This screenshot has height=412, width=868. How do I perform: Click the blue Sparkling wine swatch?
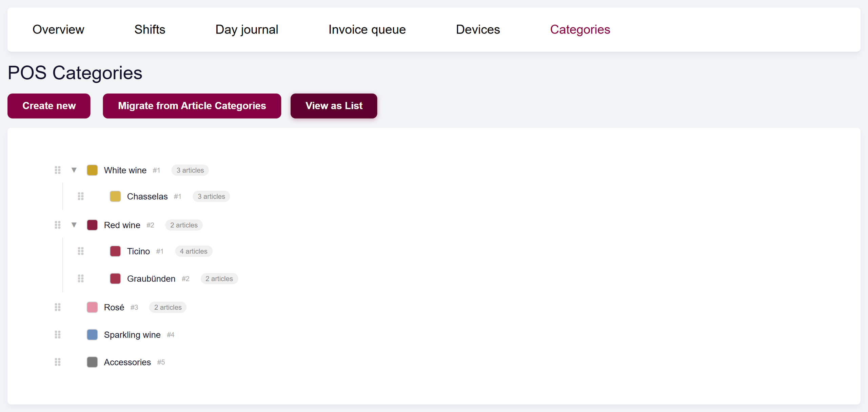pos(92,335)
